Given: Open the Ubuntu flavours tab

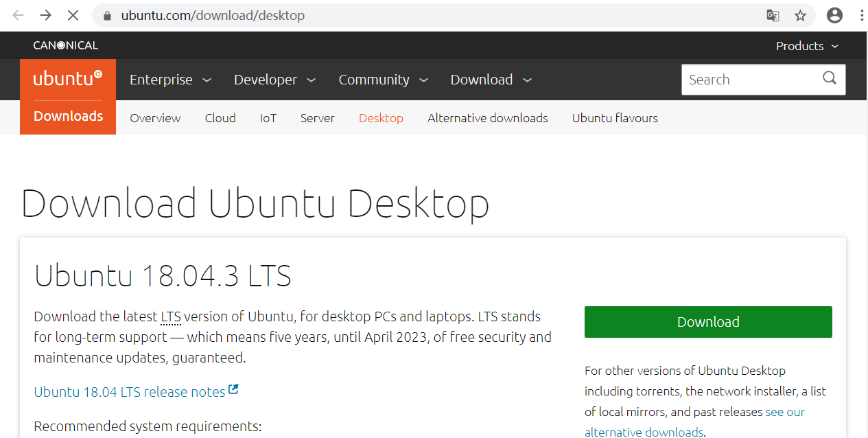Looking at the screenshot, I should point(615,118).
